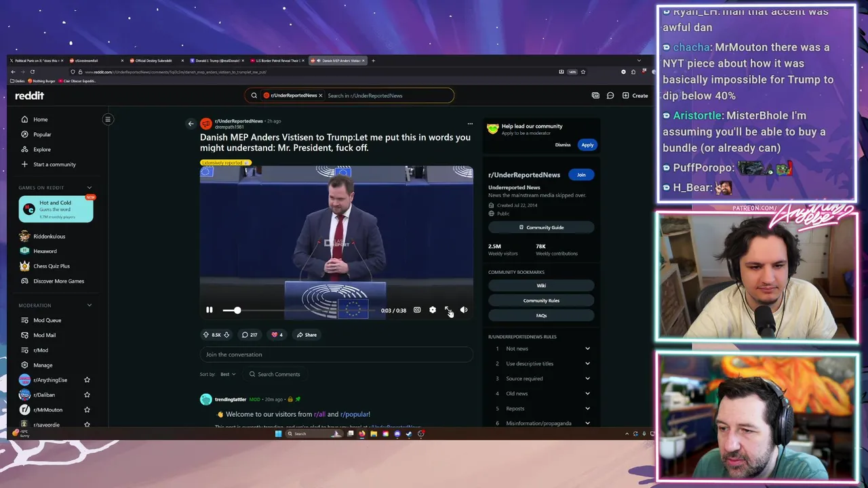Open Mod Queue
The width and height of the screenshot is (868, 488).
click(47, 320)
